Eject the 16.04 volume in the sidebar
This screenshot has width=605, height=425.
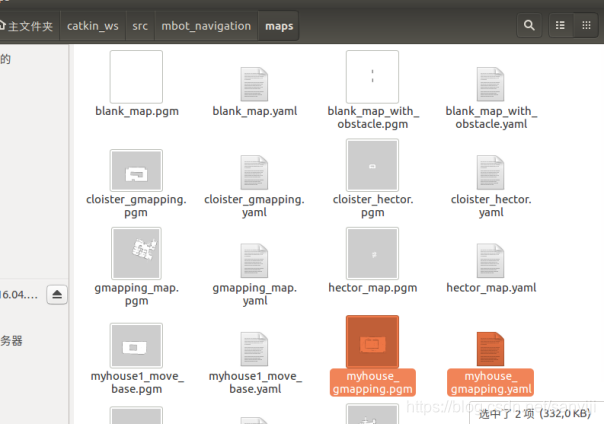click(x=57, y=295)
